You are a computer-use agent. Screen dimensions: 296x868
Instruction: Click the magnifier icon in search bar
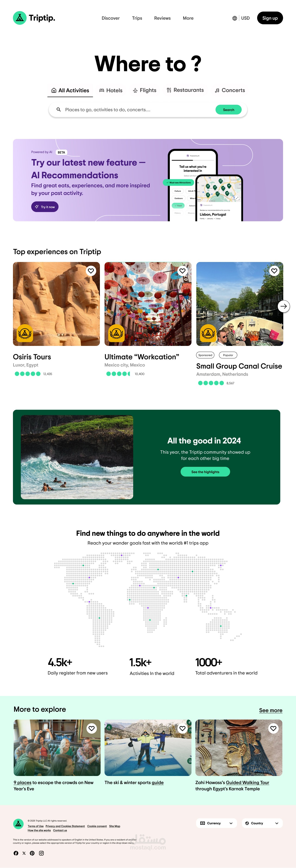click(59, 110)
